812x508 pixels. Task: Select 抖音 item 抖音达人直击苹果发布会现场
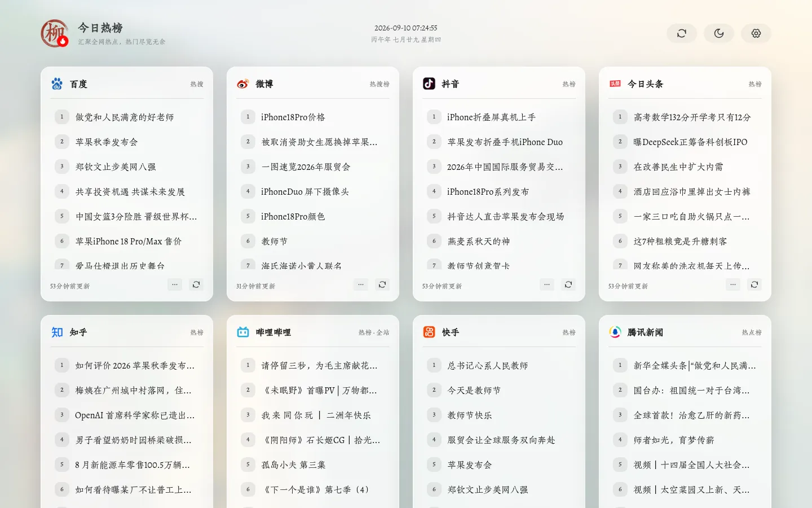(506, 216)
